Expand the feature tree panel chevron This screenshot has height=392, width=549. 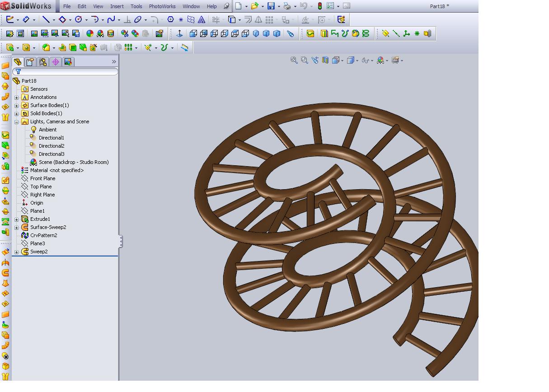pos(114,62)
